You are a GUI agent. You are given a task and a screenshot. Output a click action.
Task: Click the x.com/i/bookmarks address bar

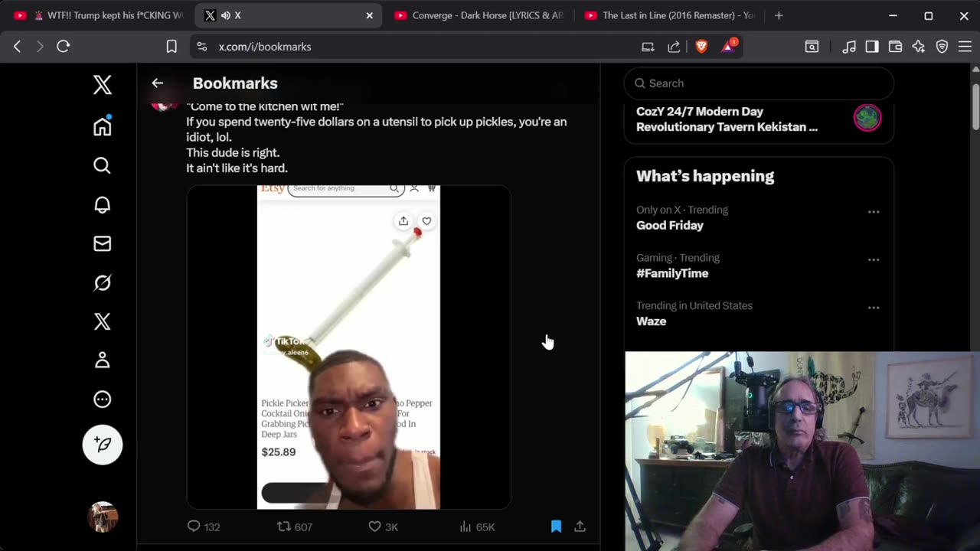pyautogui.click(x=265, y=47)
